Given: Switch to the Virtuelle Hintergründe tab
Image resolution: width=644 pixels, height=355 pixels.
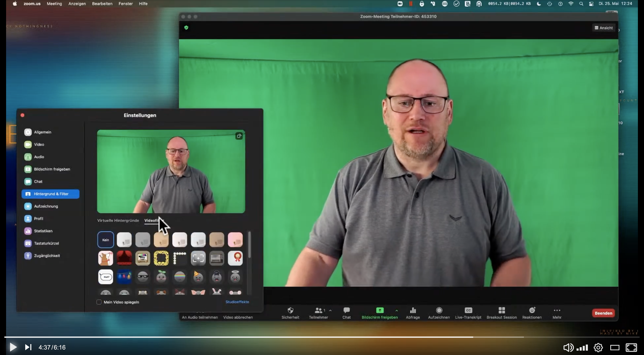Looking at the screenshot, I should point(118,220).
